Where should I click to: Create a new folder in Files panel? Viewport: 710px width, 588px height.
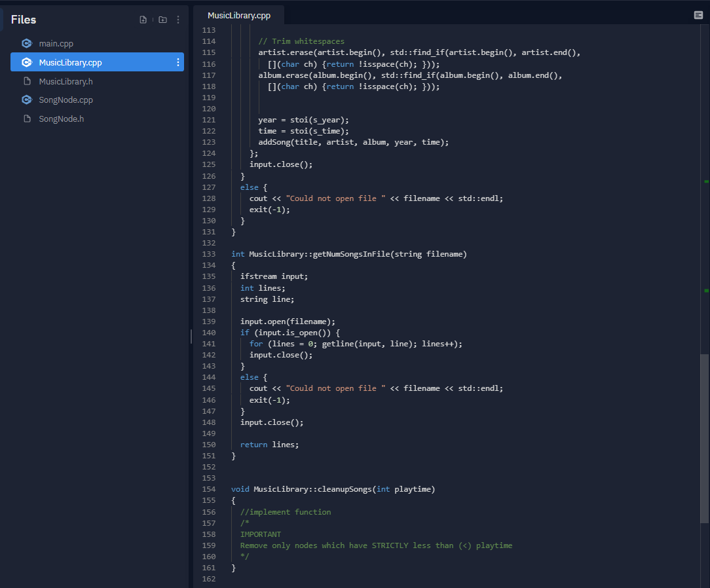[162, 20]
